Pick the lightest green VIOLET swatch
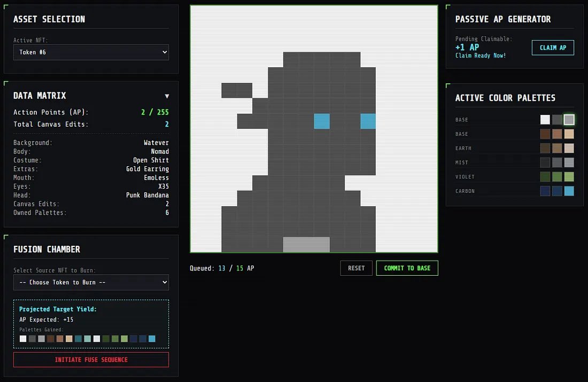The image size is (588, 382). click(569, 176)
